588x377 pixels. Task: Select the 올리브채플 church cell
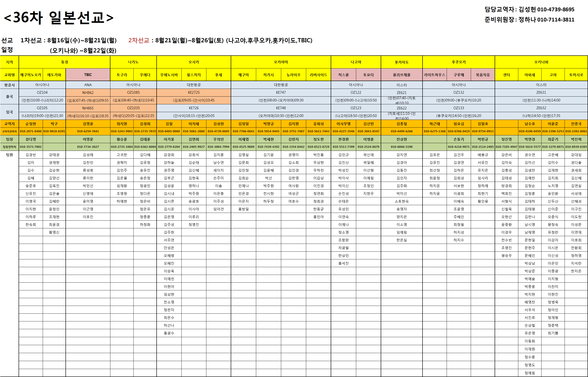(402, 75)
